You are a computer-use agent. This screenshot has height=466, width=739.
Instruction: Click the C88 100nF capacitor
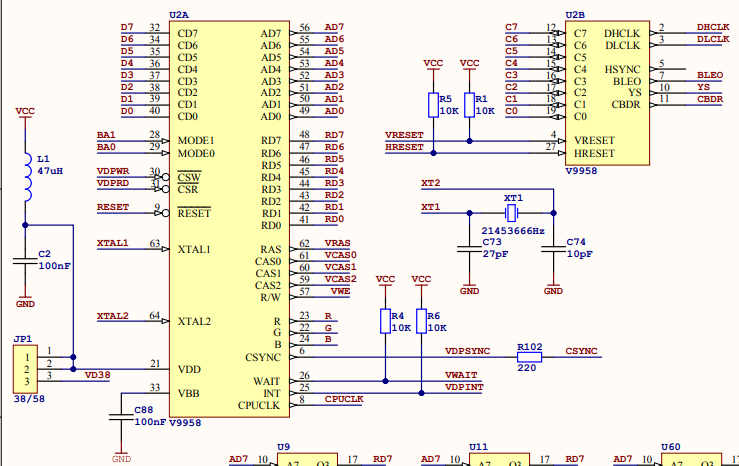coord(121,418)
